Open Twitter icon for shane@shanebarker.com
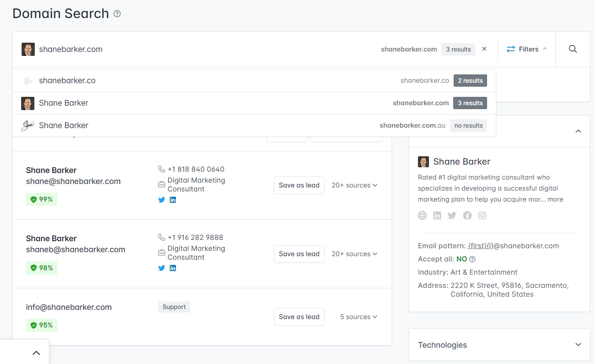This screenshot has width=595, height=364. [x=162, y=200]
